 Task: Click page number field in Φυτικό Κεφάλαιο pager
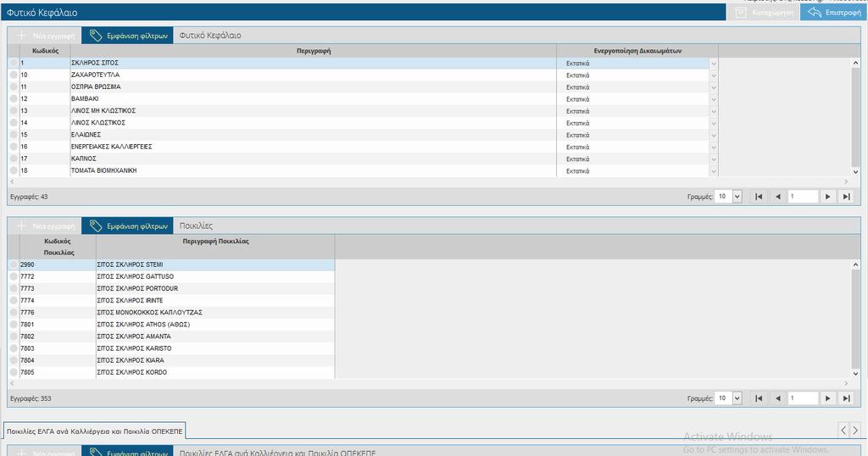pyautogui.click(x=804, y=197)
